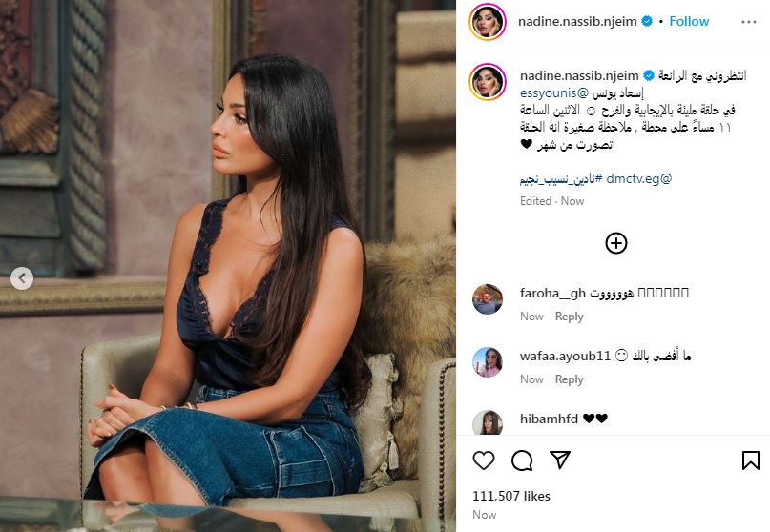Image resolution: width=770 pixels, height=532 pixels.
Task: Open the Arabic hashtag in the caption
Action: point(561,179)
